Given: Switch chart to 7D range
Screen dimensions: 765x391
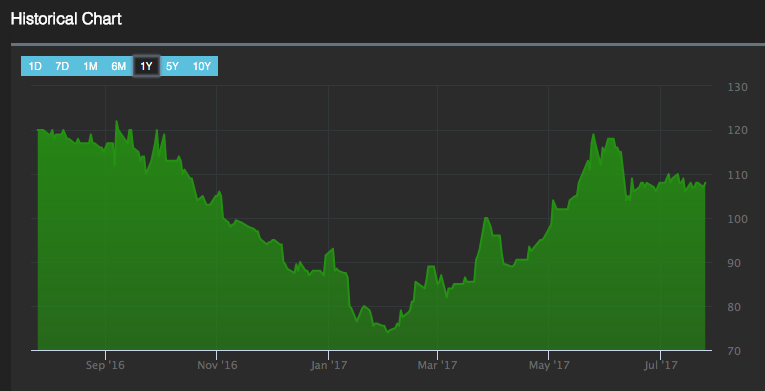Looking at the screenshot, I should pyautogui.click(x=62, y=66).
